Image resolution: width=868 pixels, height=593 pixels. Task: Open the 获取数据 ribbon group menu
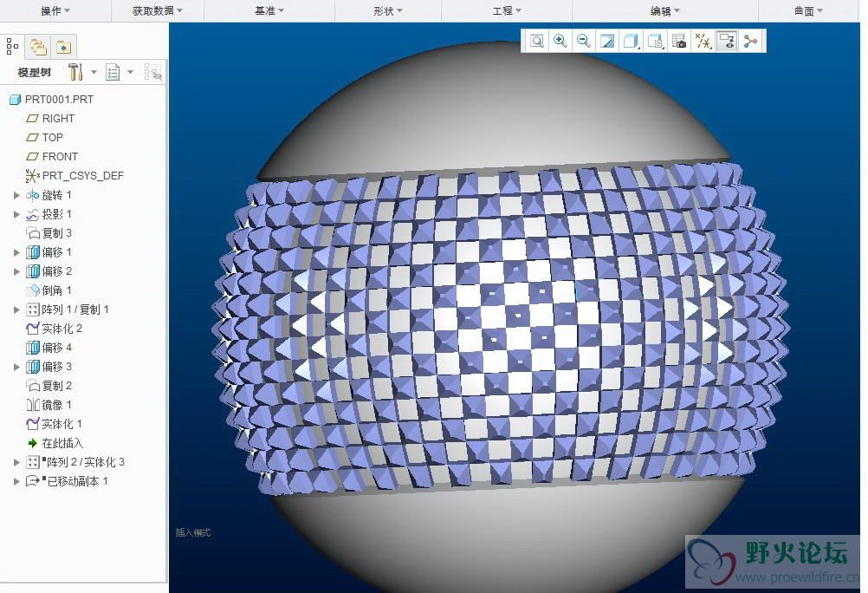(x=157, y=10)
